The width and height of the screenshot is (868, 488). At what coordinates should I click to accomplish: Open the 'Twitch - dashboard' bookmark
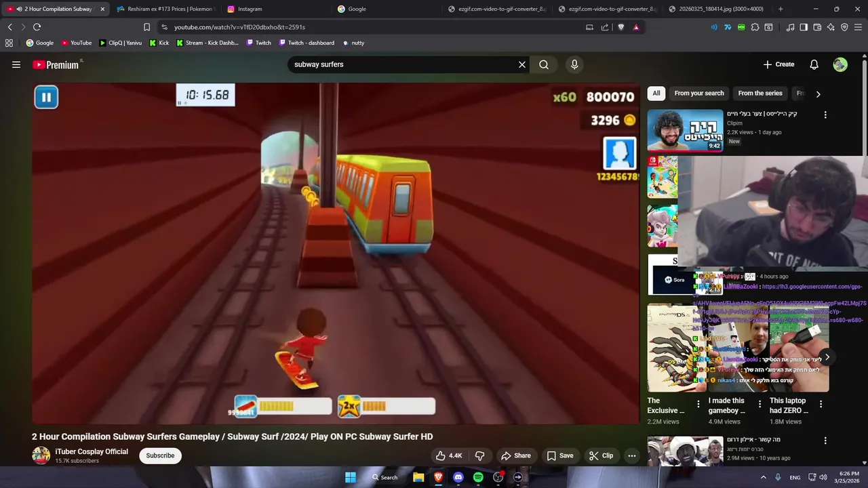click(305, 43)
